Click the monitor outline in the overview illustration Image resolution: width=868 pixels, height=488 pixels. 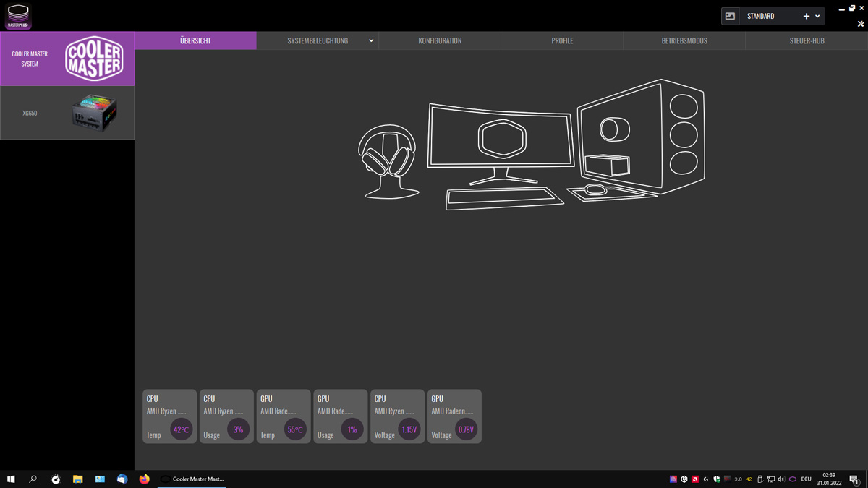501,144
